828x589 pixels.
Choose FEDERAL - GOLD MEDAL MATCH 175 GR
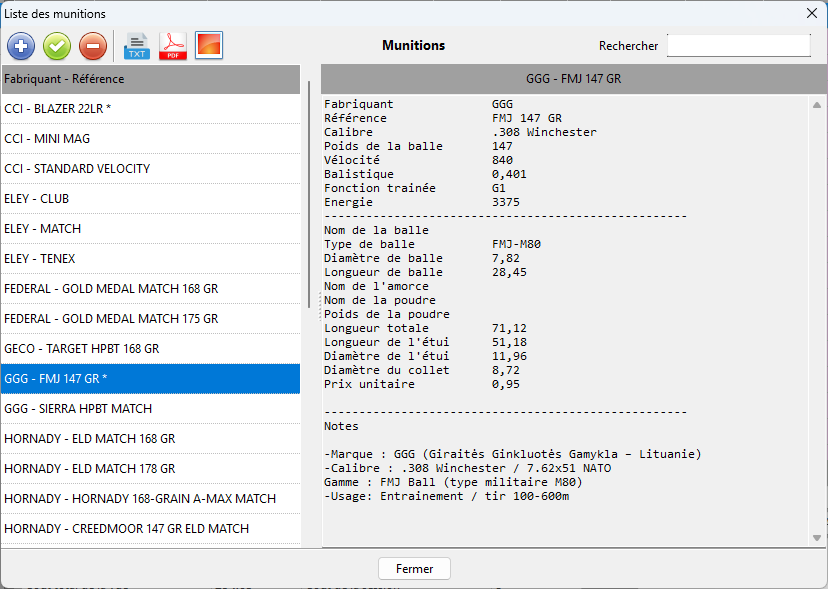click(150, 319)
